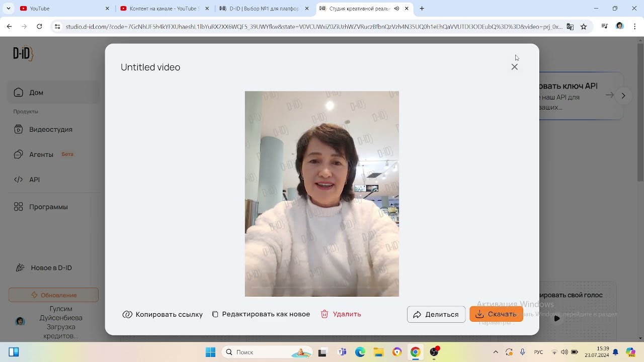Image resolution: width=644 pixels, height=362 pixels.
Task: Open the tab search dropdown
Action: click(8, 9)
